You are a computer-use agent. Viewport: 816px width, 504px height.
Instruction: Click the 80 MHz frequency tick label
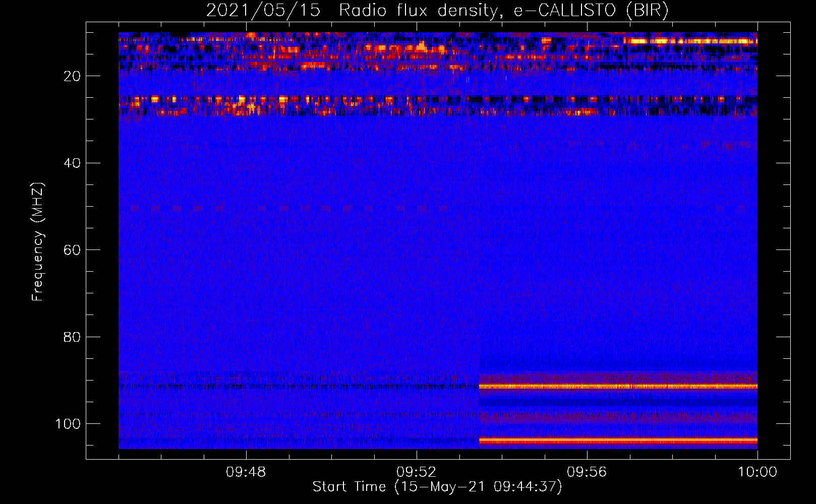pos(72,337)
